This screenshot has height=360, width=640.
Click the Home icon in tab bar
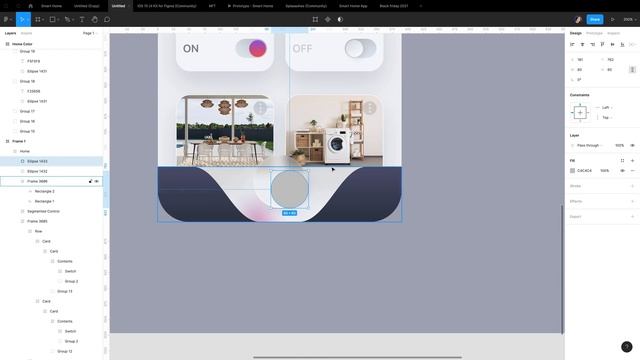click(x=30, y=6)
